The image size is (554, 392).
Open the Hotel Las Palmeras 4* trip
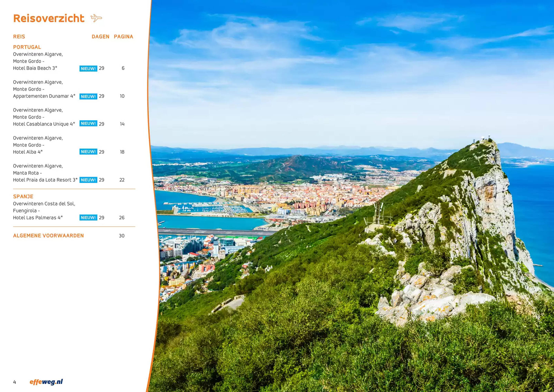click(x=38, y=218)
